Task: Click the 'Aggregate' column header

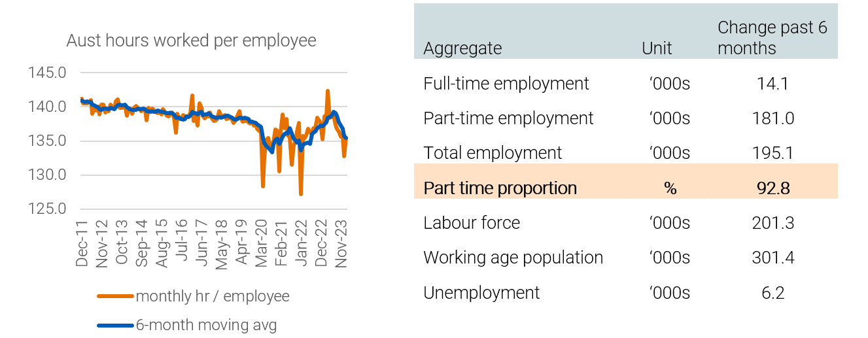Action: point(462,48)
